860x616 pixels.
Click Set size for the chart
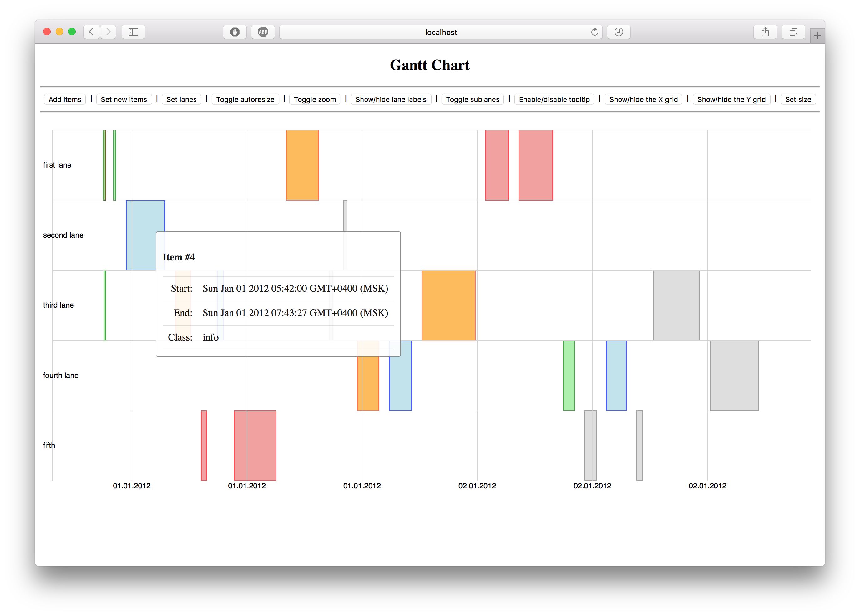pyautogui.click(x=799, y=99)
